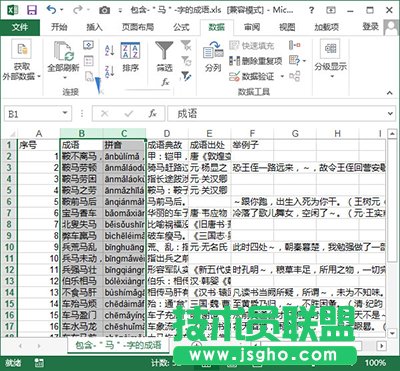Viewport: 400px width, 371px height.
Task: Click the Advanced filter icon
Action: click(x=186, y=76)
